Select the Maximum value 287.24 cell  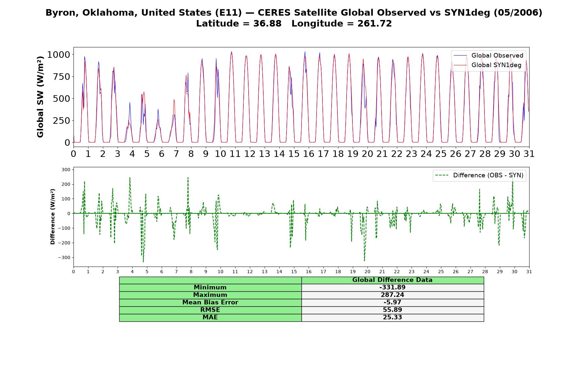coord(393,295)
